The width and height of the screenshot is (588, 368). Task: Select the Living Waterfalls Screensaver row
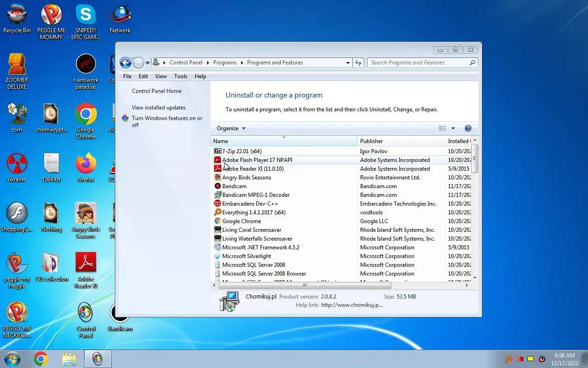(x=341, y=238)
